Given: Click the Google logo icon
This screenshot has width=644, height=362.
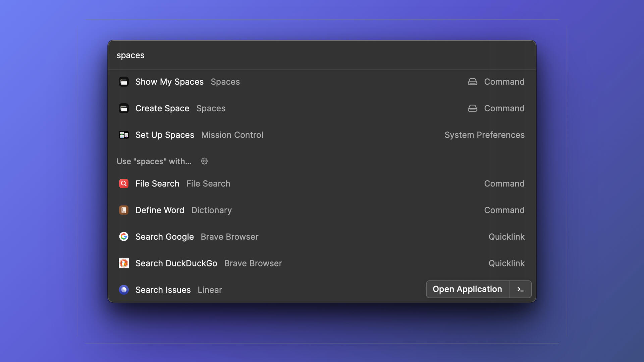Looking at the screenshot, I should coord(124,237).
